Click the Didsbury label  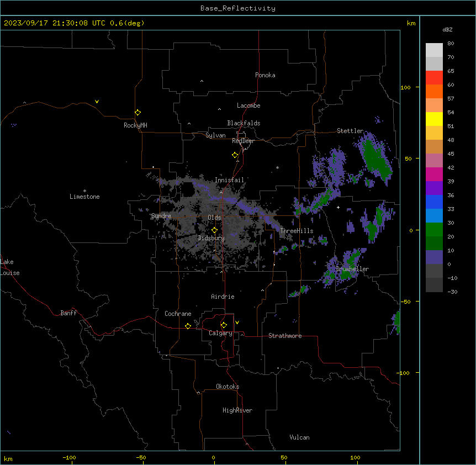coord(211,238)
